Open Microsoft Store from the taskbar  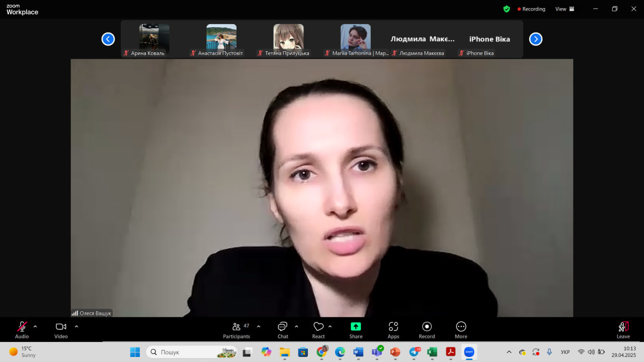[303, 352]
